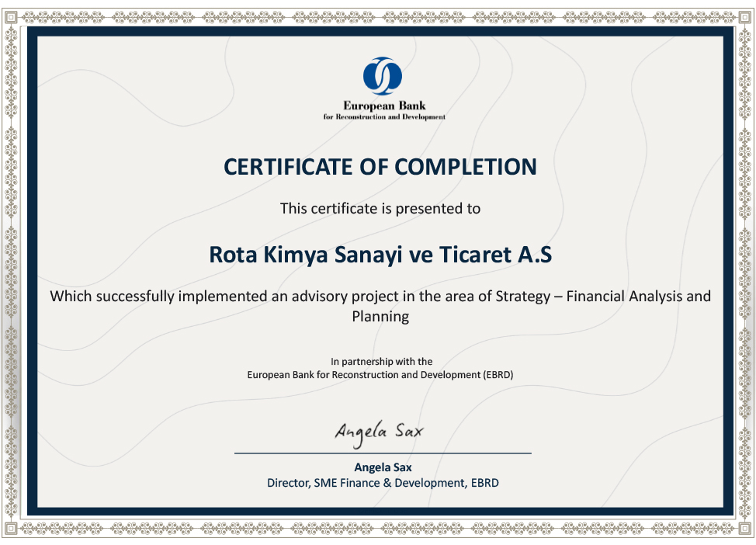This screenshot has height=545, width=756.
Task: Click the "European Bank" logo text
Action: point(384,106)
